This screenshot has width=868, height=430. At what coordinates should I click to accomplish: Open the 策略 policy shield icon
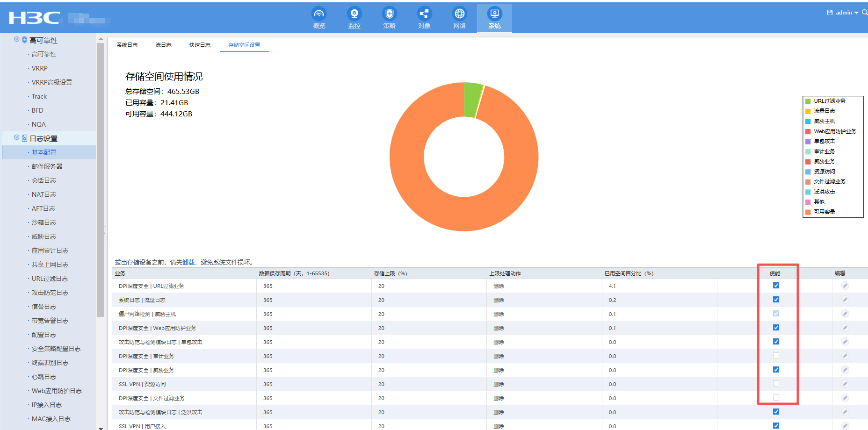[389, 14]
